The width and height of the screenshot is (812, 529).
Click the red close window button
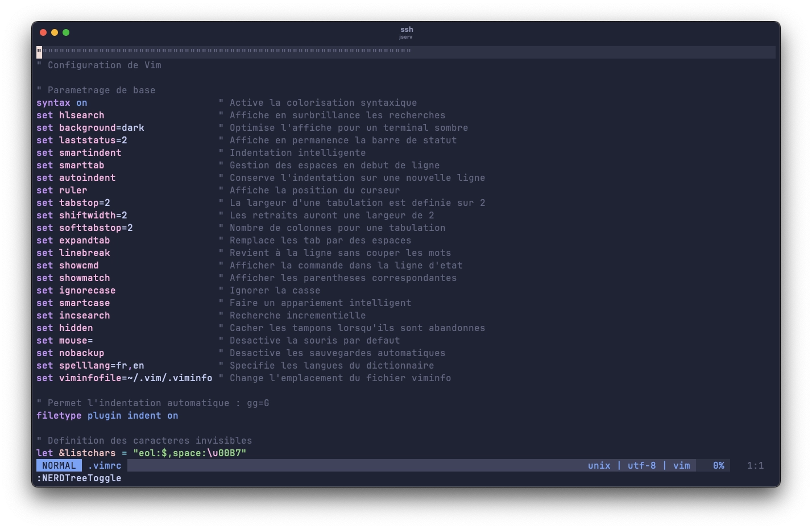click(43, 32)
